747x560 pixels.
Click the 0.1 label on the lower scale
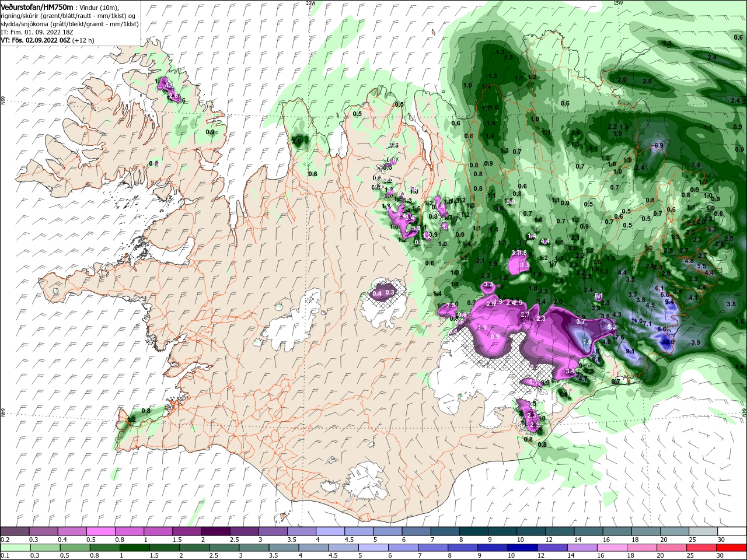[x=5, y=556]
